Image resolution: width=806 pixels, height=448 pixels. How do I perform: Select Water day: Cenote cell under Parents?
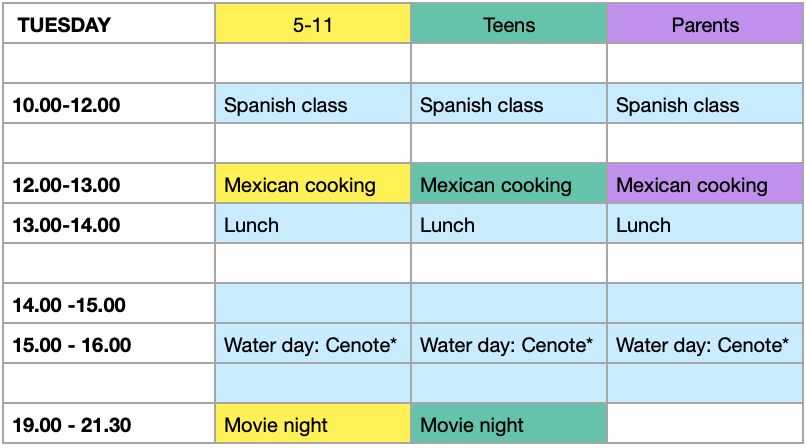point(705,344)
